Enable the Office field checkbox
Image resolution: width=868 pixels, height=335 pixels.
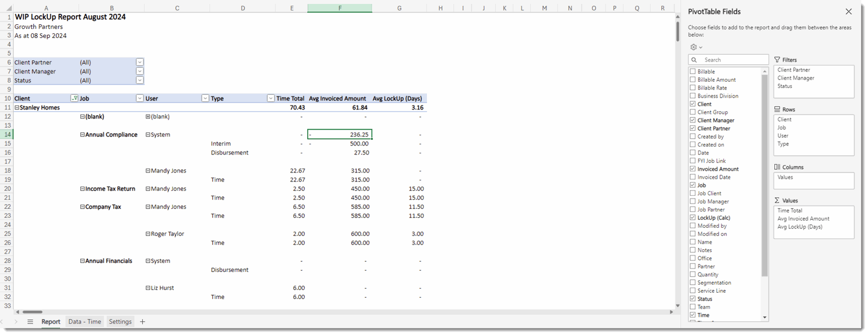point(693,258)
